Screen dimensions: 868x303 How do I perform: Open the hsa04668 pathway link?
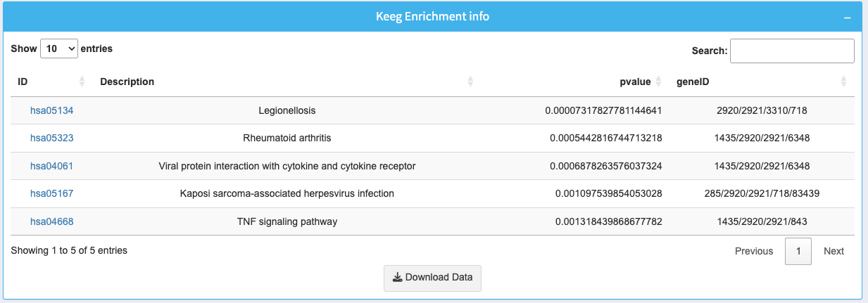coord(51,221)
